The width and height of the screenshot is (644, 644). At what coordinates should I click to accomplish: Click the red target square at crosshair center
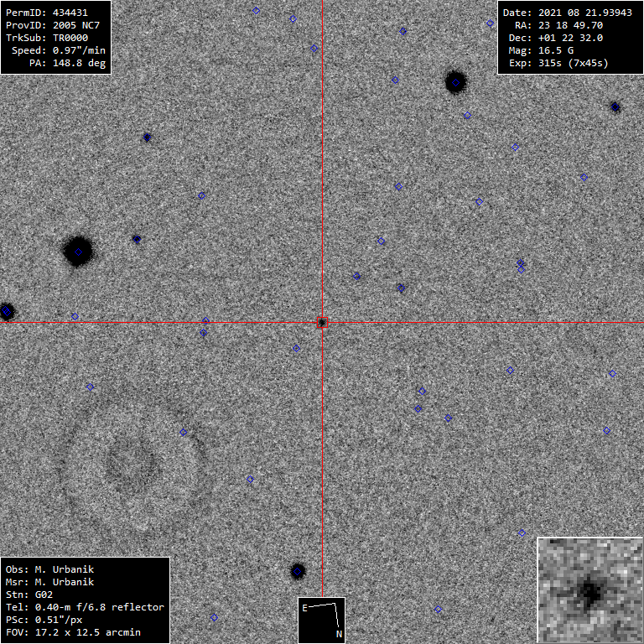pos(322,322)
